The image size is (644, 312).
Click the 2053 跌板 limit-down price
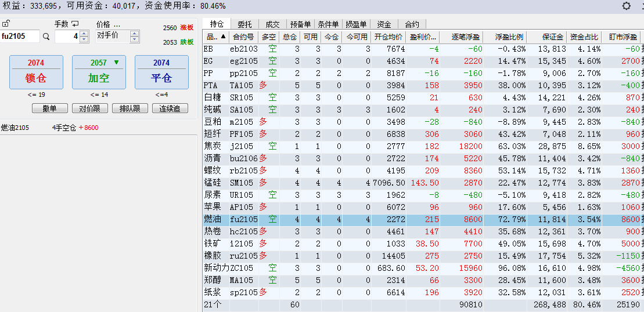[178, 42]
